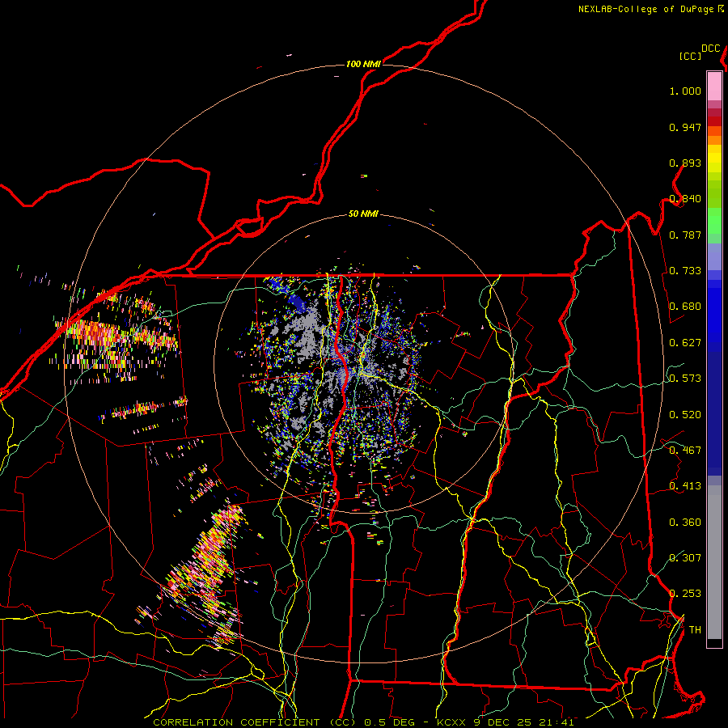
Task: Click the TH threshold label
Action: (x=695, y=630)
